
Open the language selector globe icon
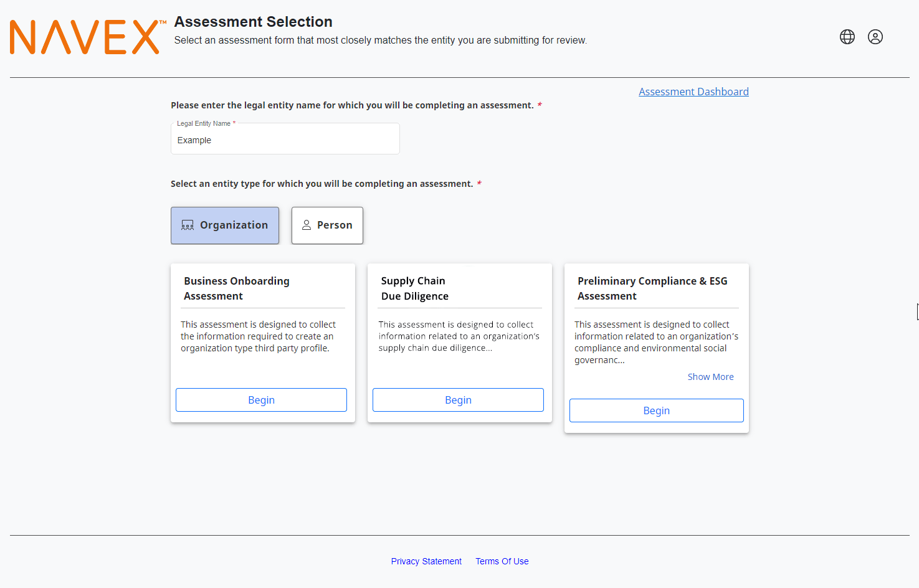(x=847, y=37)
